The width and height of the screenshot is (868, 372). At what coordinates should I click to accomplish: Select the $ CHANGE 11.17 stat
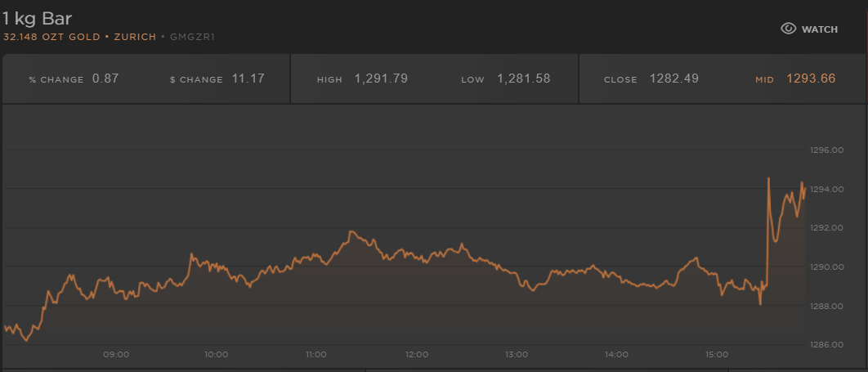click(x=217, y=79)
